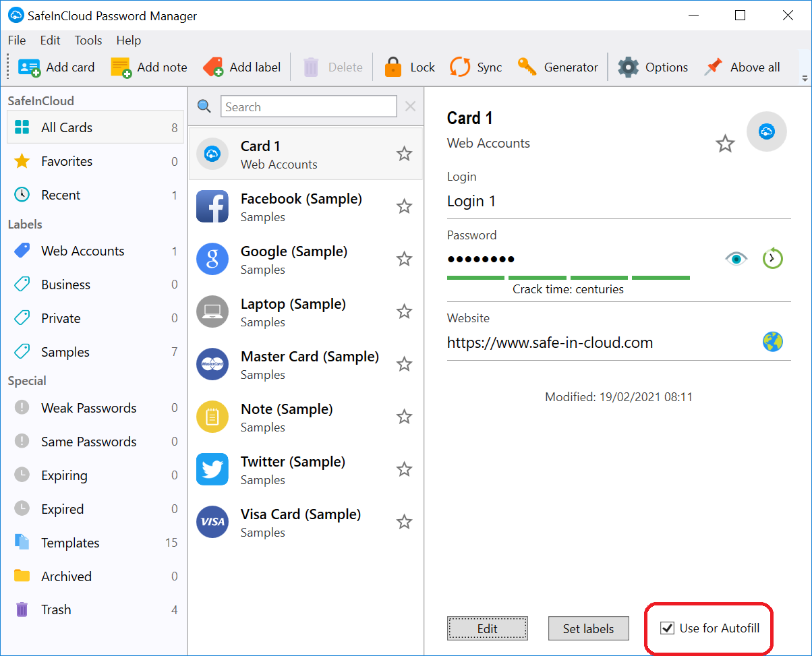Open the Help menu
812x656 pixels.
point(129,40)
